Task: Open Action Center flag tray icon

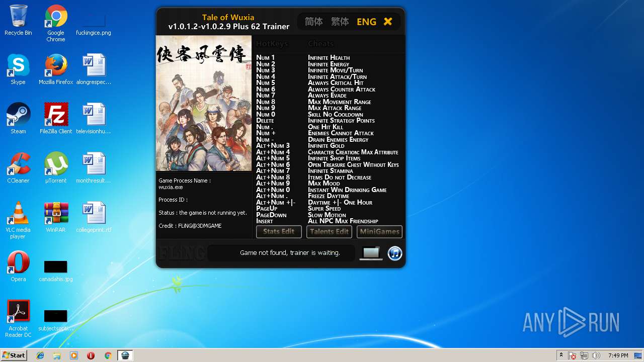Action: tap(573, 356)
